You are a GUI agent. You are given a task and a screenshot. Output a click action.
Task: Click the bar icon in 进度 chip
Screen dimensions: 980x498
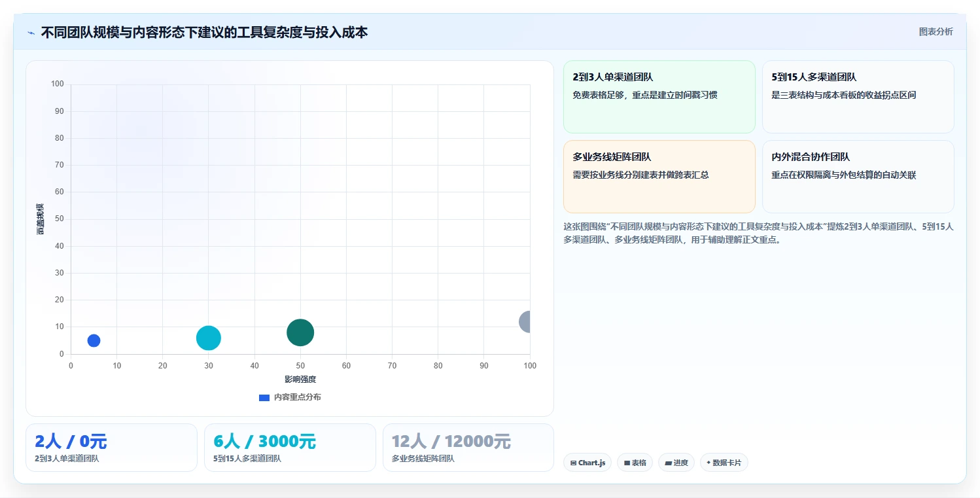668,463
